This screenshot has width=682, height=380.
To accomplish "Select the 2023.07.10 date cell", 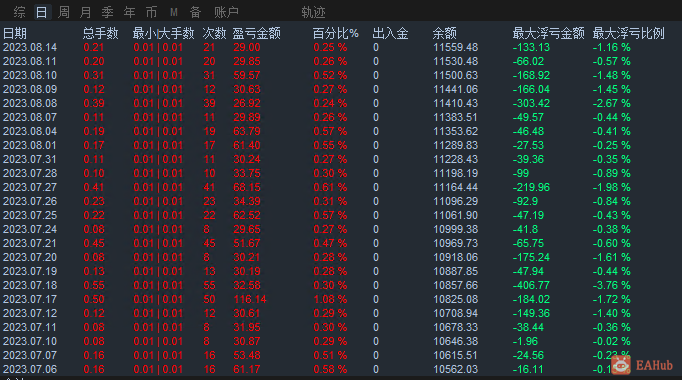I will click(x=30, y=341).
